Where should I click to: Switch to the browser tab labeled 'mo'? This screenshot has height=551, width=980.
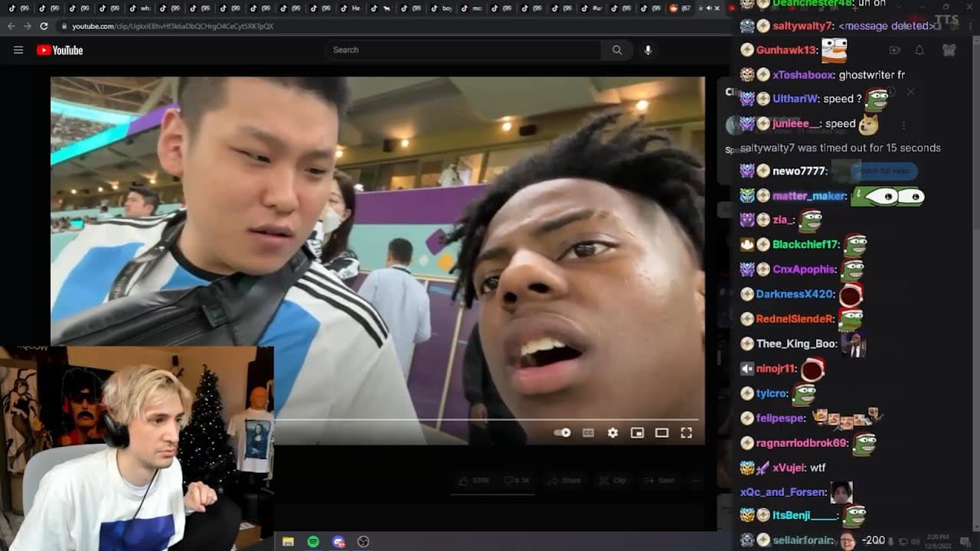click(471, 8)
